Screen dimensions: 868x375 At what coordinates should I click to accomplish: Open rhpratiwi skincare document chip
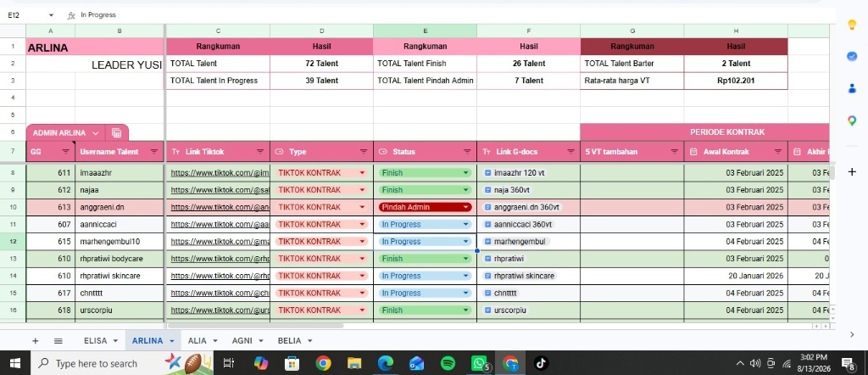click(520, 276)
